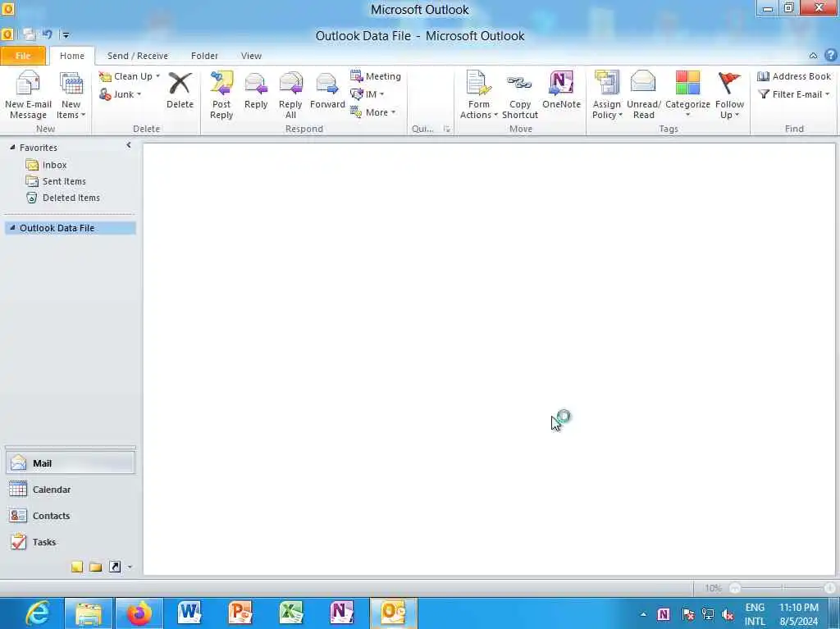Customize Quick Access Toolbar dropdown

(x=66, y=35)
